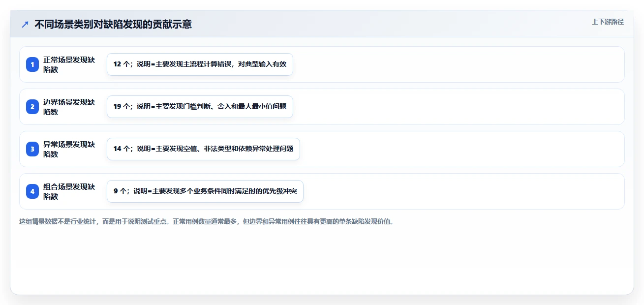This screenshot has height=305, width=644.
Task: Select the heading 不同场景类别对缺陷发现的贡献示意
Action: 113,24
